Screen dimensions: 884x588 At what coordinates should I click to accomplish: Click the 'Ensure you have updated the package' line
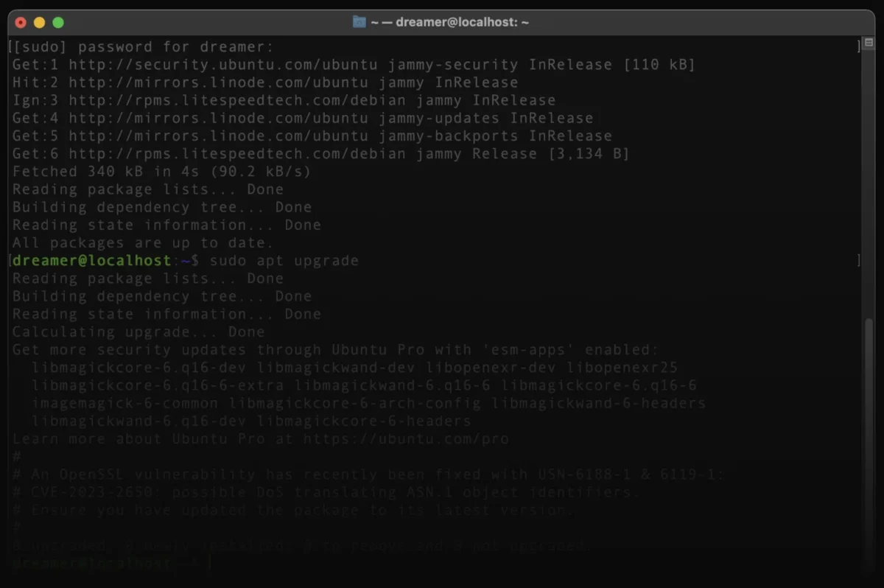293,509
